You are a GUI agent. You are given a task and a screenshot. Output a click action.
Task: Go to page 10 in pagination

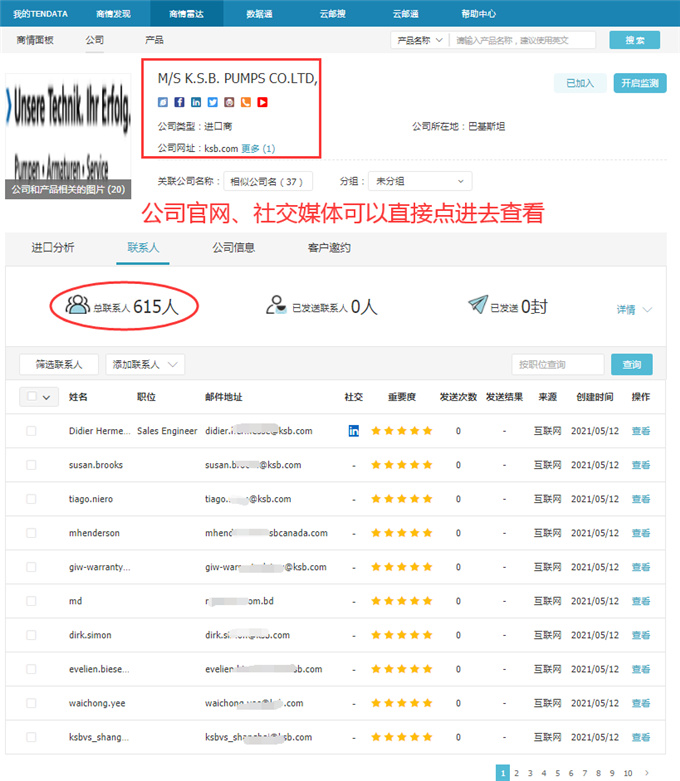pos(628,773)
